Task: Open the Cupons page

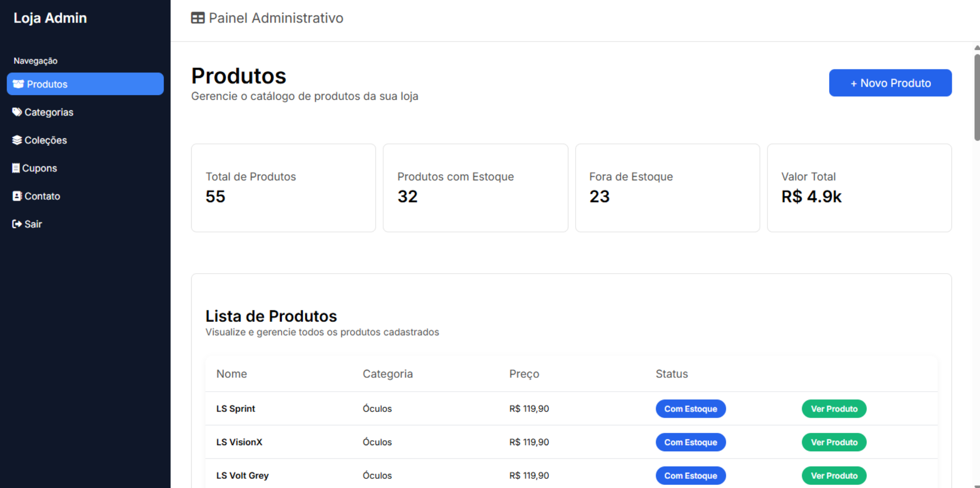Action: [39, 168]
